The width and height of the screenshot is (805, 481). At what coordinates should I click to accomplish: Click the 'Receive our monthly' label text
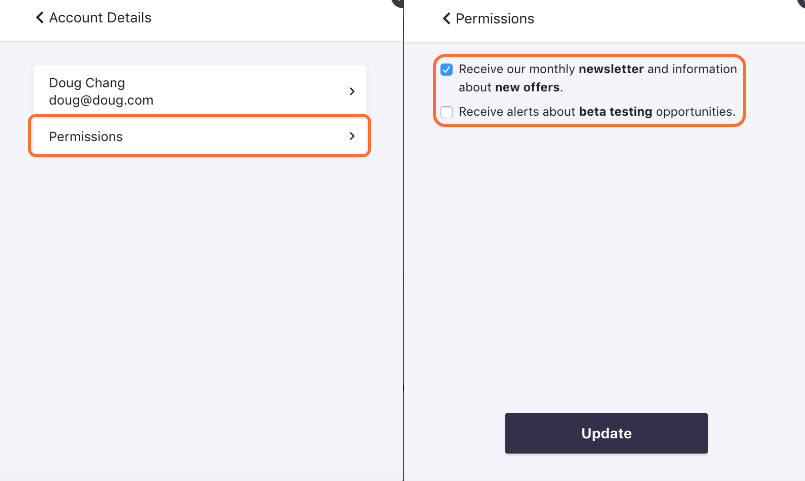point(517,70)
